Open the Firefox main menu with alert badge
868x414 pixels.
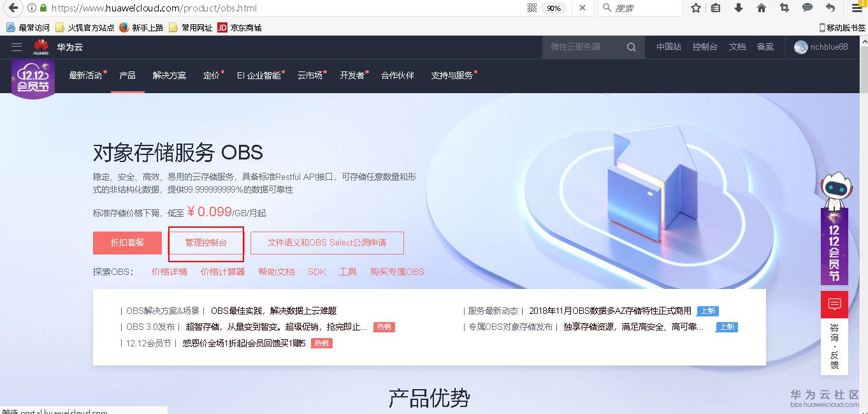click(x=857, y=8)
